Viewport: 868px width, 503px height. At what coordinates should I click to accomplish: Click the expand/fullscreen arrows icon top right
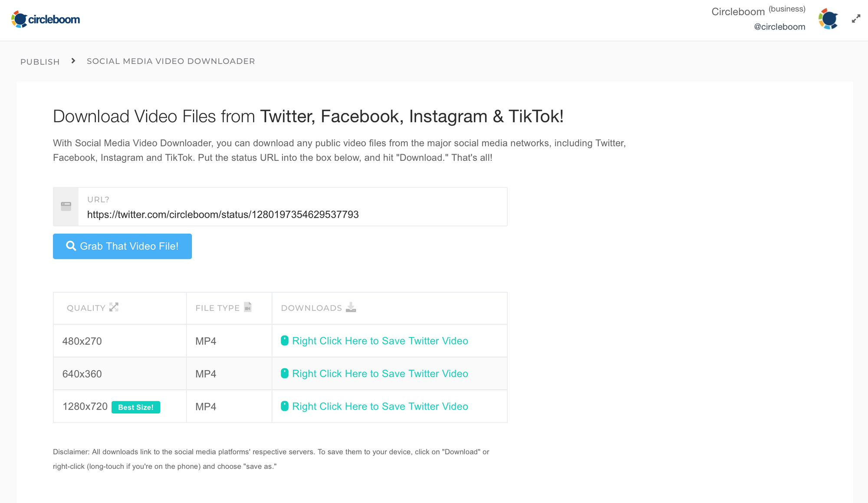(855, 18)
